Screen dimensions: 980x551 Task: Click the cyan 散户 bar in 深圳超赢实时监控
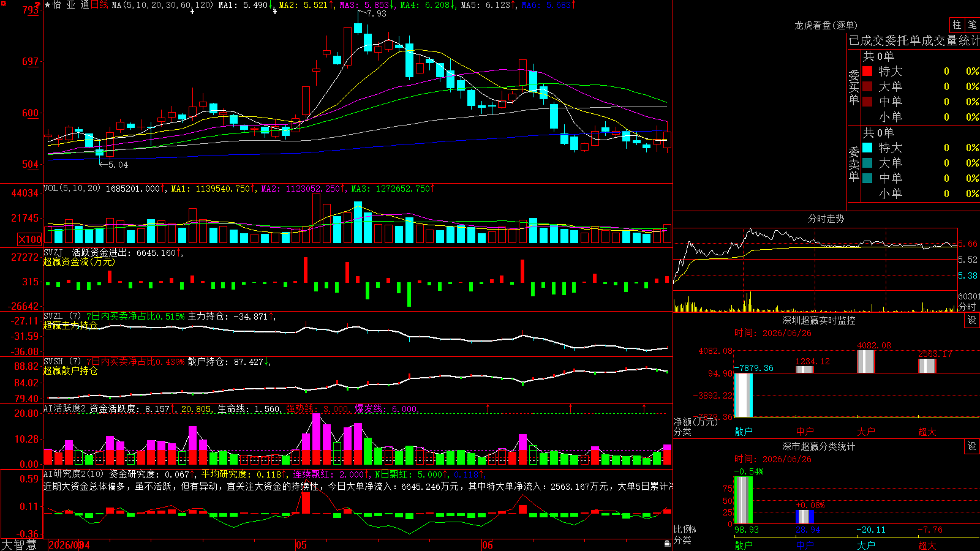click(744, 395)
